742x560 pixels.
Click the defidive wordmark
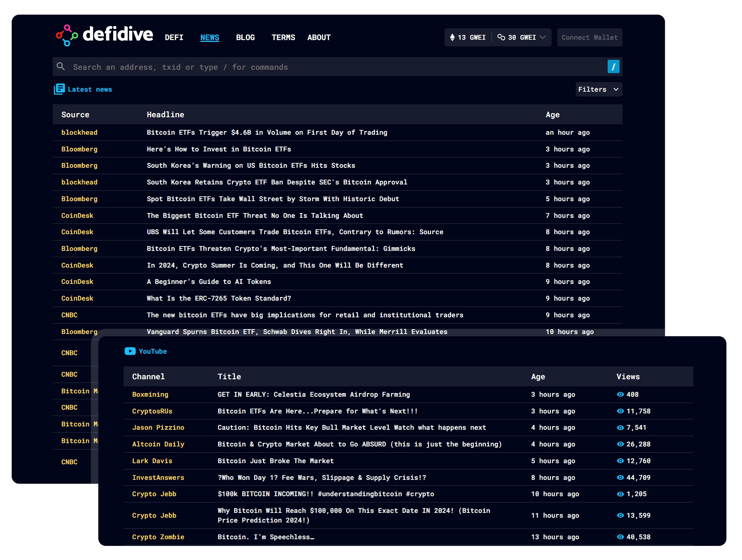(x=118, y=35)
